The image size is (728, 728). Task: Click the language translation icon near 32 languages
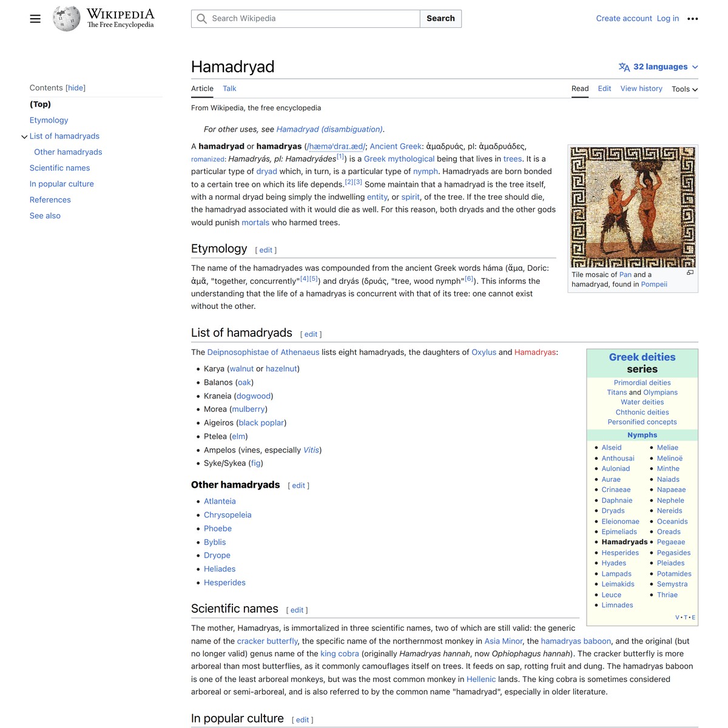point(624,67)
